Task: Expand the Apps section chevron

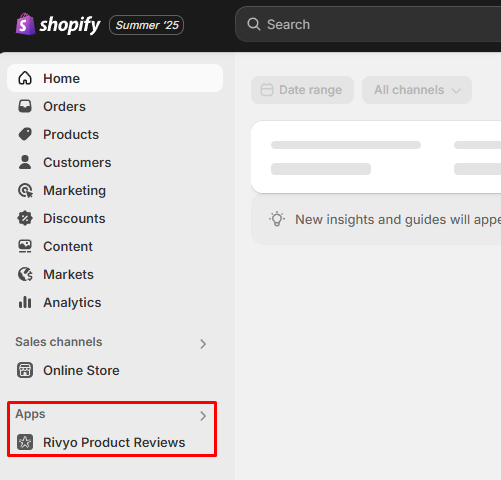Action: pos(203,416)
